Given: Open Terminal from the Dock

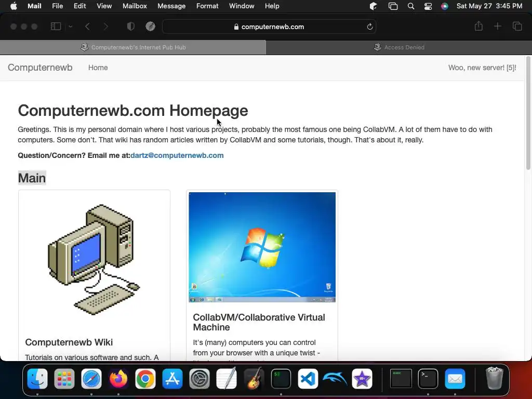Looking at the screenshot, I should pyautogui.click(x=428, y=379).
